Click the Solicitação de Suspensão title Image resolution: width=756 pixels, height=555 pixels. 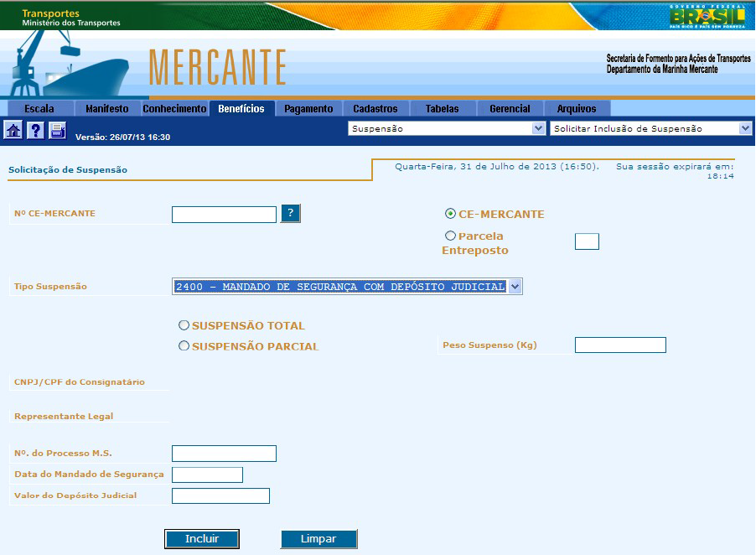[x=68, y=169]
